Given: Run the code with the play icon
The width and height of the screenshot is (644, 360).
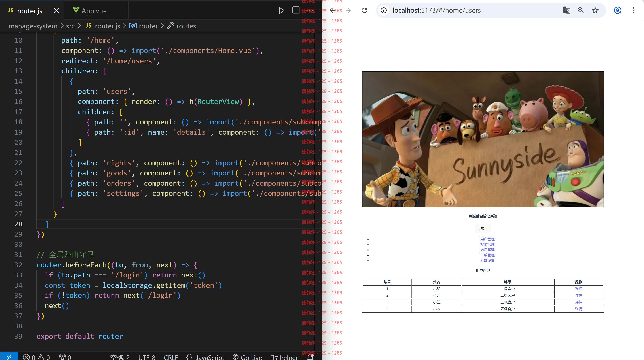Looking at the screenshot, I should pyautogui.click(x=281, y=11).
